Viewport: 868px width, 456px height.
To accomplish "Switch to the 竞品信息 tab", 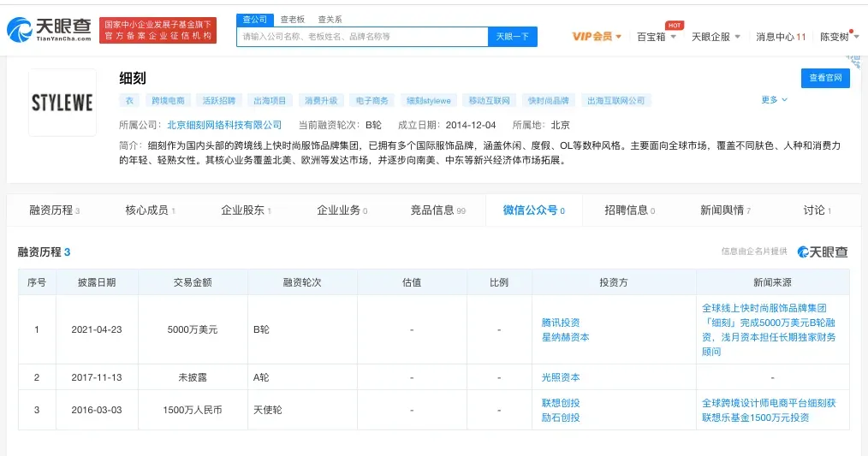I will point(438,210).
